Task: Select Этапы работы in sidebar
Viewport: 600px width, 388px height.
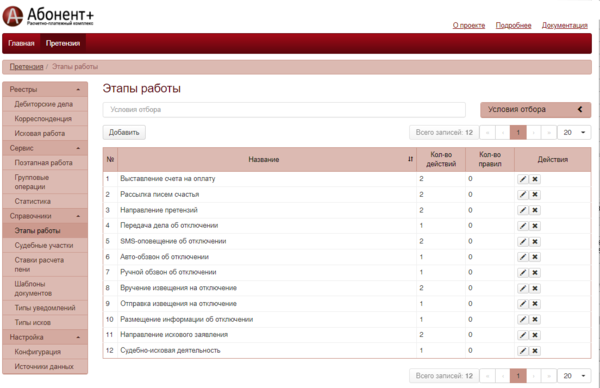Action: coord(45,231)
